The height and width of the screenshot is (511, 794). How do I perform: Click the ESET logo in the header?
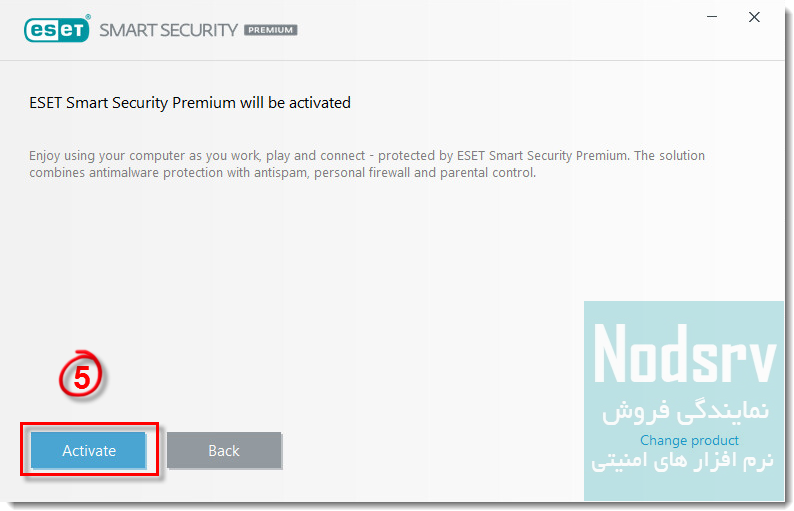57,29
